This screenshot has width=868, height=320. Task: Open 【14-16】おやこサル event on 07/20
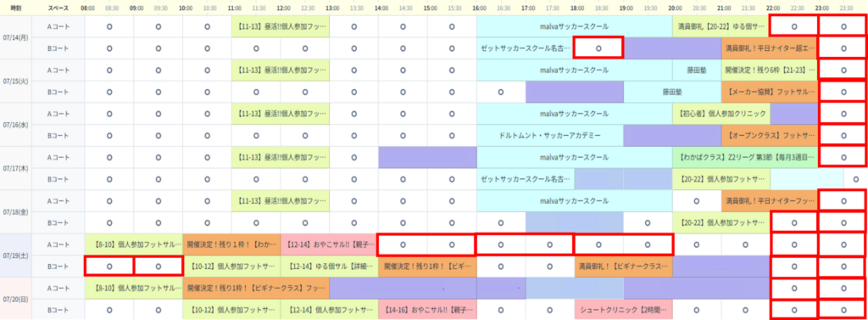pos(427,310)
